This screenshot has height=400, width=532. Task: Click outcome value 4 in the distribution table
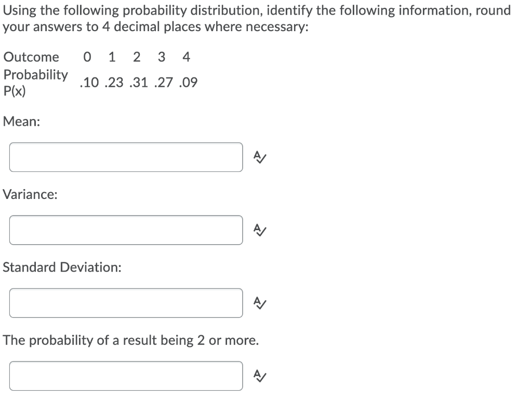point(186,57)
